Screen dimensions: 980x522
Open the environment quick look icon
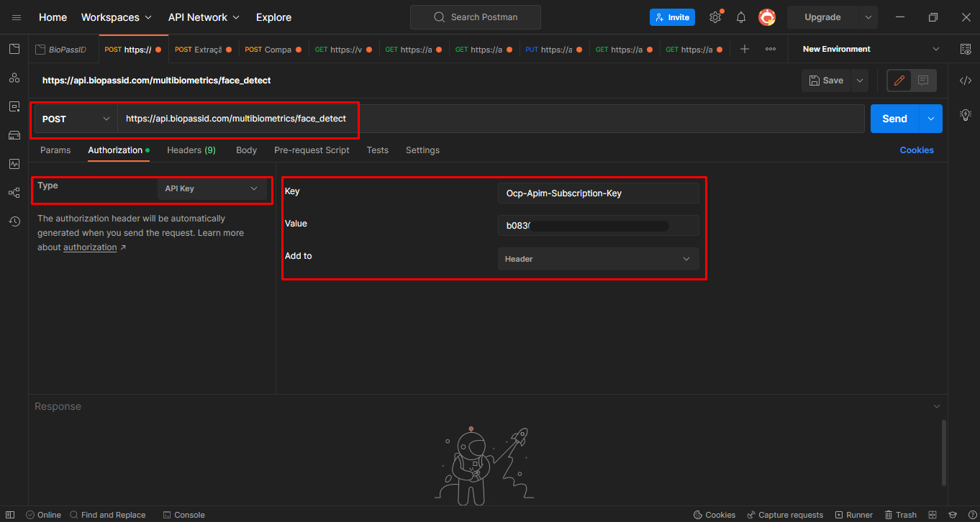tap(966, 49)
